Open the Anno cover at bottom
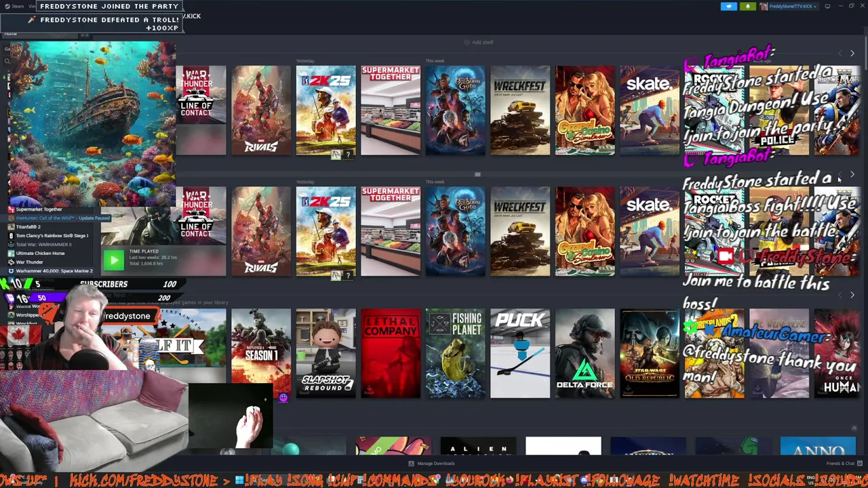The width and height of the screenshot is (868, 488). pos(818,447)
